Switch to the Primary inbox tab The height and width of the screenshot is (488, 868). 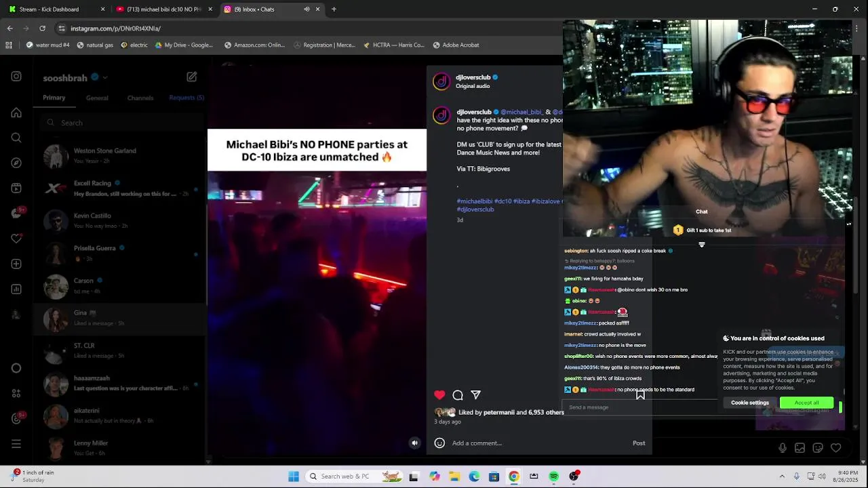point(54,98)
